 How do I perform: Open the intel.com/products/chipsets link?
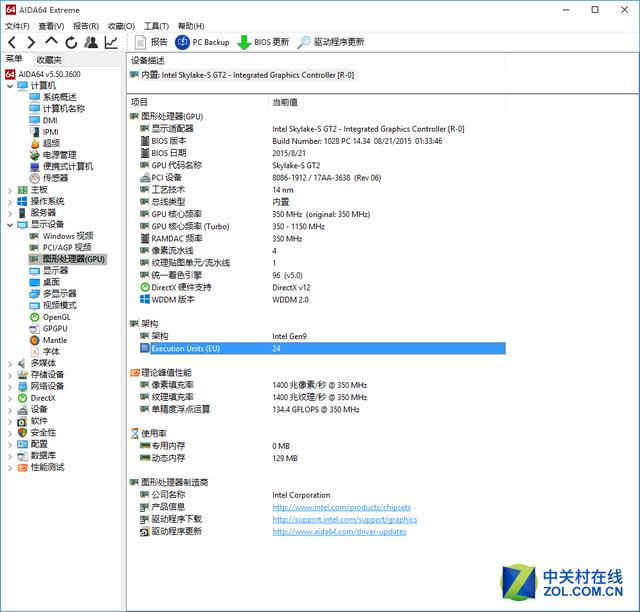[x=341, y=507]
